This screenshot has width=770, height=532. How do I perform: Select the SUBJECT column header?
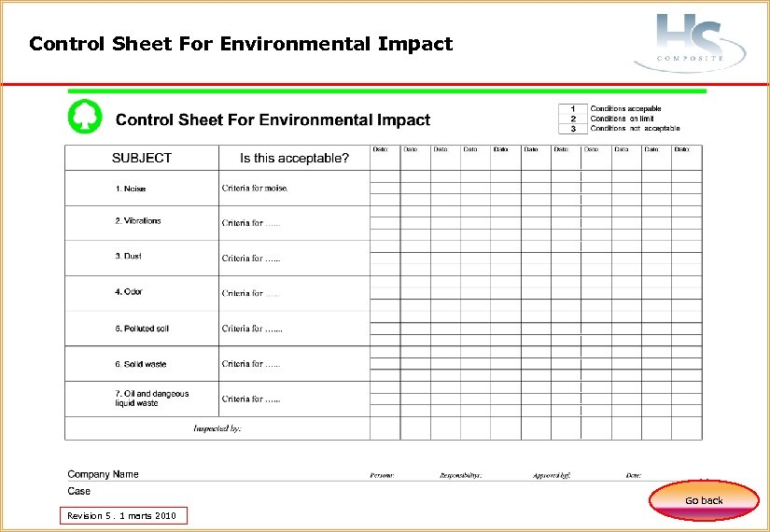(142, 158)
